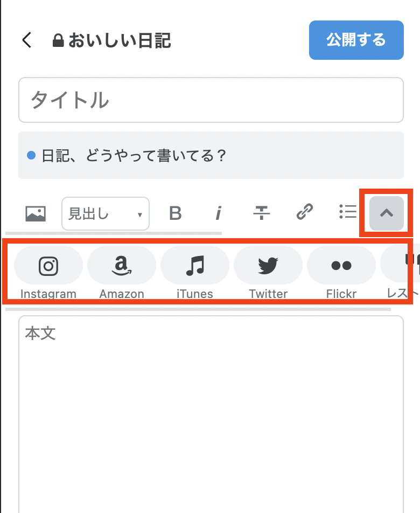Toggle italic formatting
This screenshot has width=420, height=513.
218,213
